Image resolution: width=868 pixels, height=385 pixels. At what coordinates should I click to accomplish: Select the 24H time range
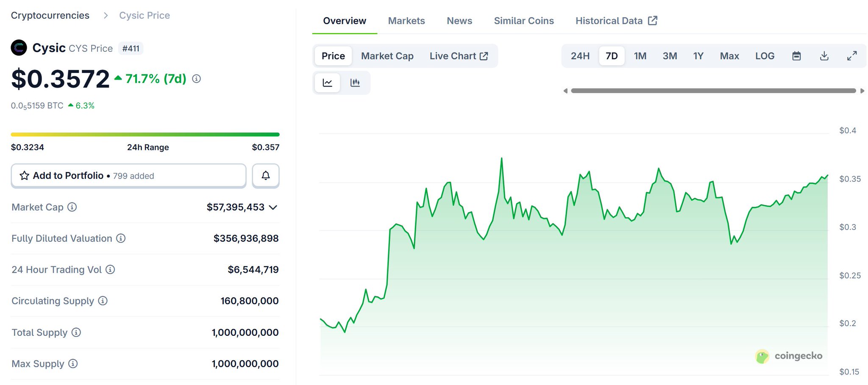580,56
